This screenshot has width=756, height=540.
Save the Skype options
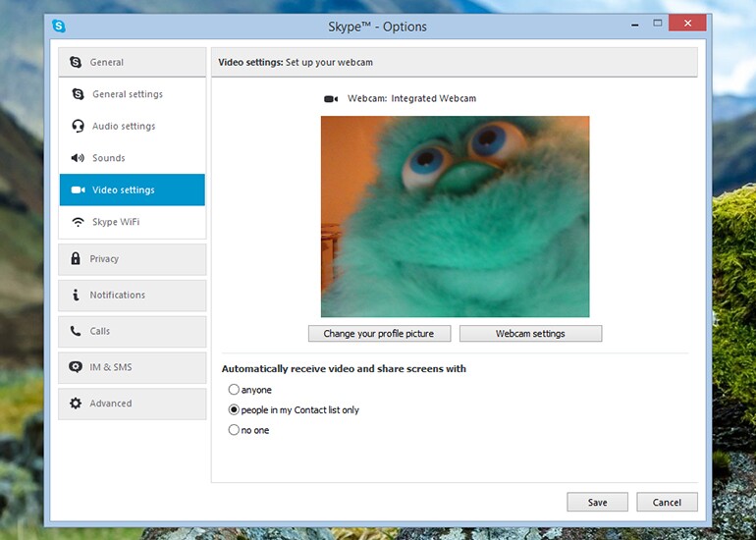[x=597, y=502]
